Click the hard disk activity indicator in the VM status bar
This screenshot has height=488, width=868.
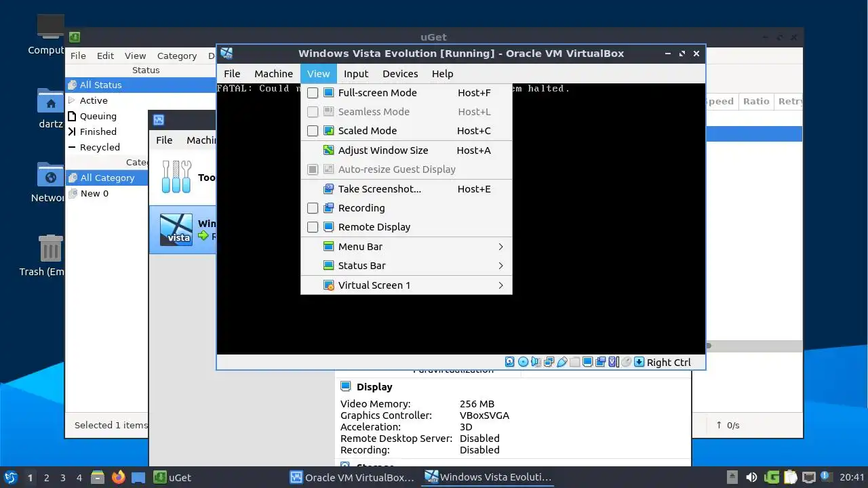pyautogui.click(x=510, y=362)
